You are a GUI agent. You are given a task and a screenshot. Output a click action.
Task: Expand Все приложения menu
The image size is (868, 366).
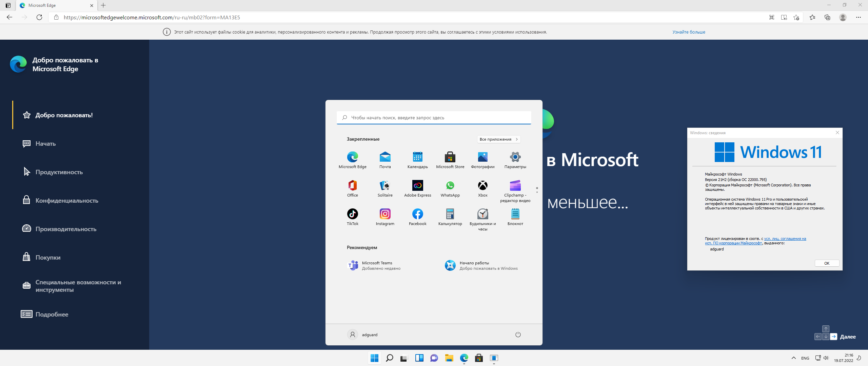coord(498,139)
